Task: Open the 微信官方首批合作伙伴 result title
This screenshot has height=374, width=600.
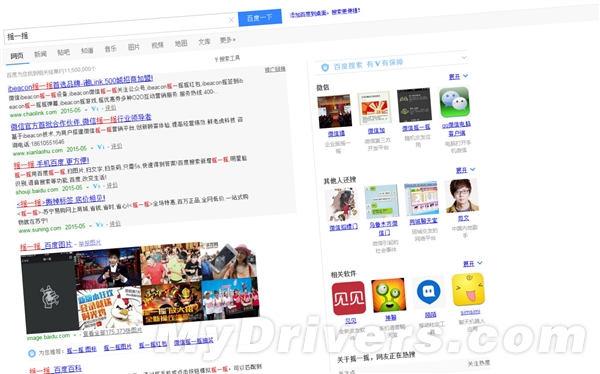Action: (81, 121)
